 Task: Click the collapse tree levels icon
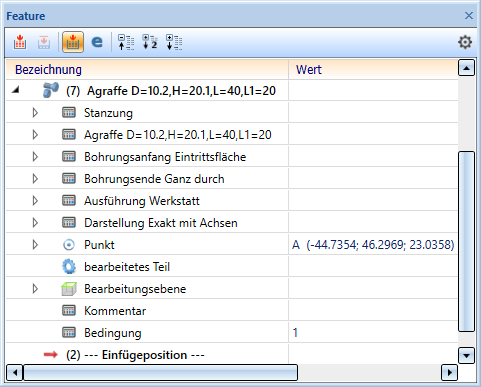pyautogui.click(x=126, y=42)
